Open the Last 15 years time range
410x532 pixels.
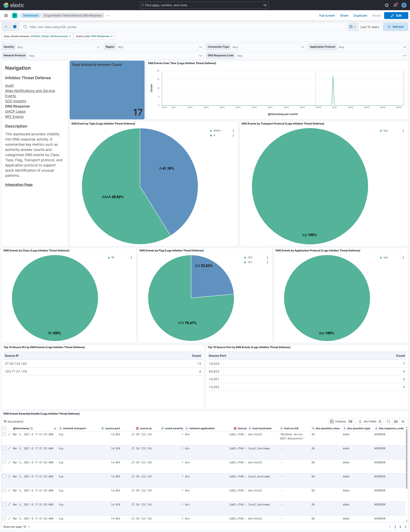369,27
